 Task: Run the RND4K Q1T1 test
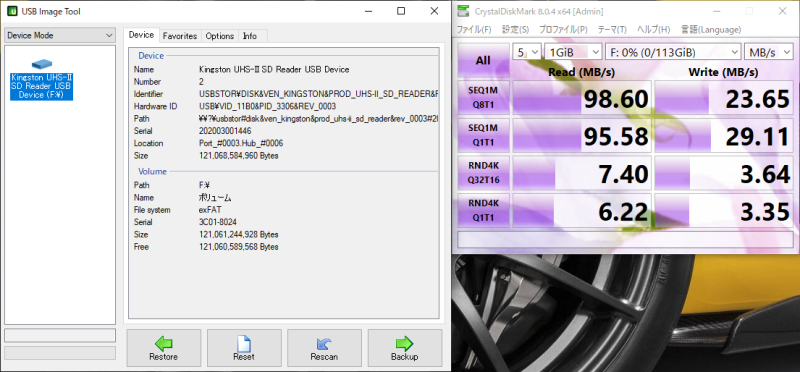(483, 211)
